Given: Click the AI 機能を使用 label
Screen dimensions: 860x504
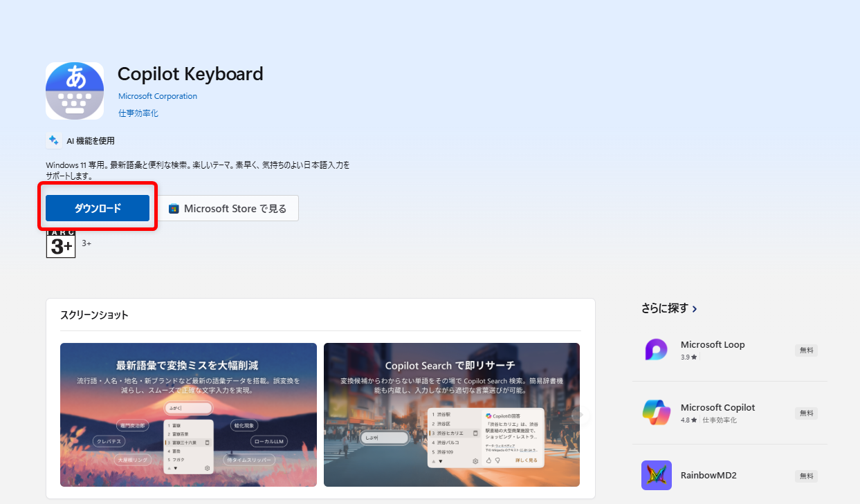Looking at the screenshot, I should 91,140.
